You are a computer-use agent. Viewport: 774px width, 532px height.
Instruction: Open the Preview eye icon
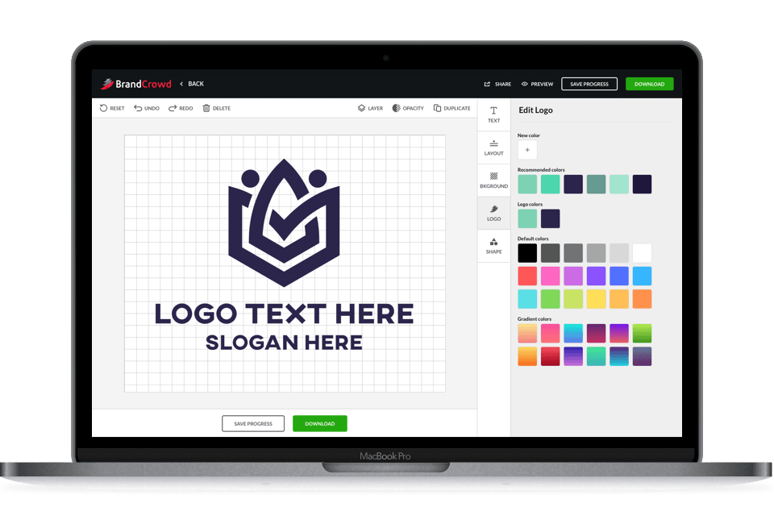click(525, 84)
